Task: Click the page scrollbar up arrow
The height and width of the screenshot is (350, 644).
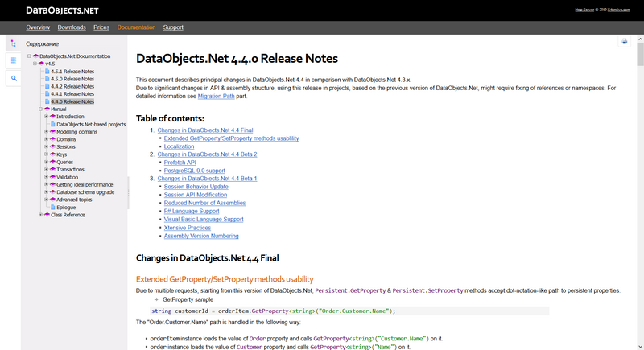Action: click(640, 39)
